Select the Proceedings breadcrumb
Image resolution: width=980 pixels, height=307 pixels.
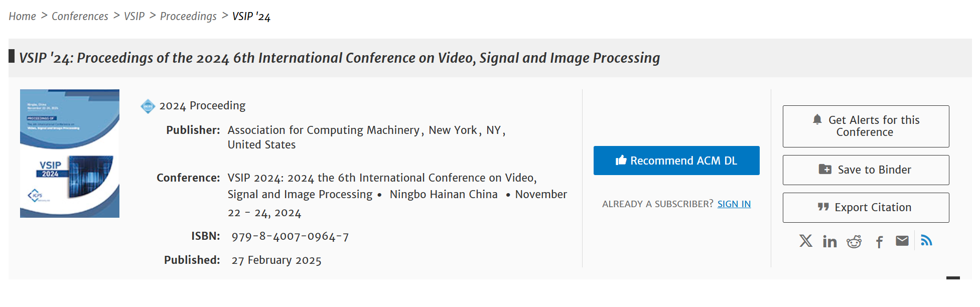pyautogui.click(x=188, y=17)
